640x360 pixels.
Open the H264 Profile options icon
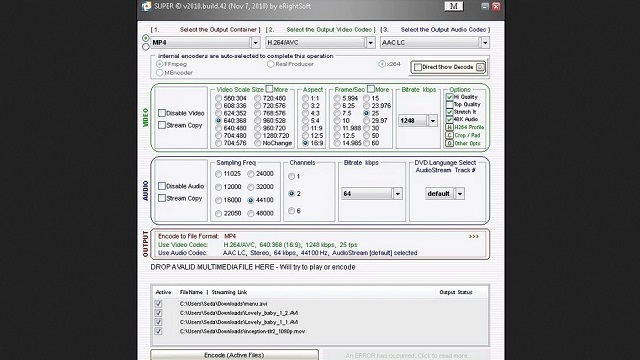coord(449,127)
